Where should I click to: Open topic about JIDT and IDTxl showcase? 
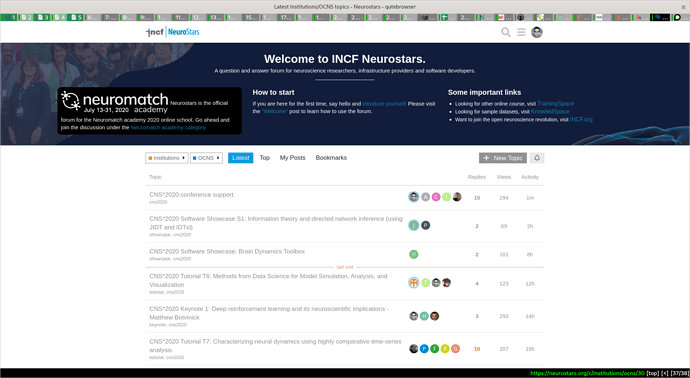[276, 223]
